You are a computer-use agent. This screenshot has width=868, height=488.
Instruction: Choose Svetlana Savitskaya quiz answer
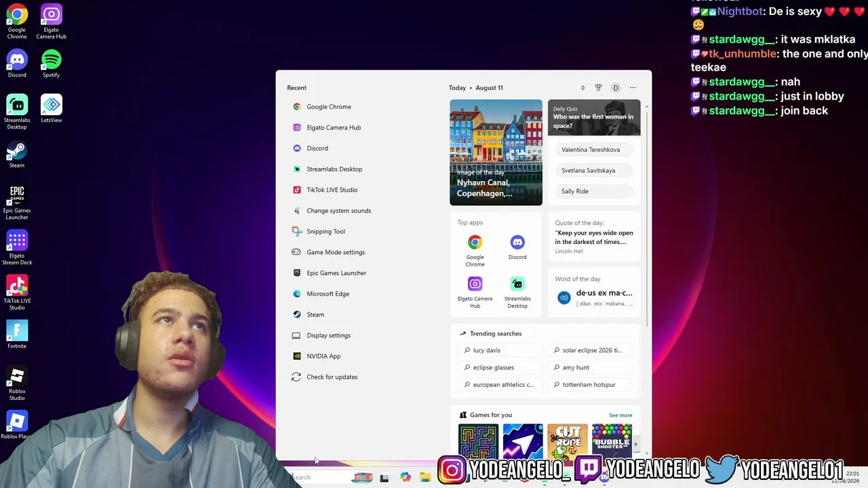(594, 170)
